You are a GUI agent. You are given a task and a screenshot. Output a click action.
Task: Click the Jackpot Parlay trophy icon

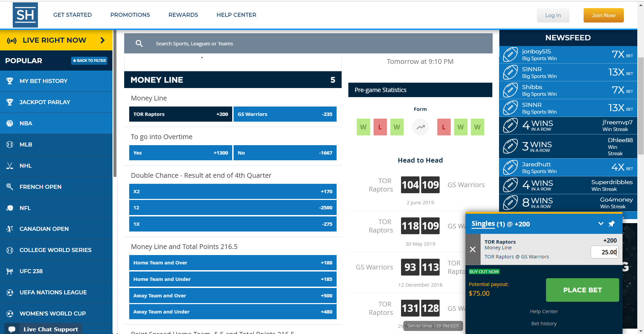tap(10, 102)
